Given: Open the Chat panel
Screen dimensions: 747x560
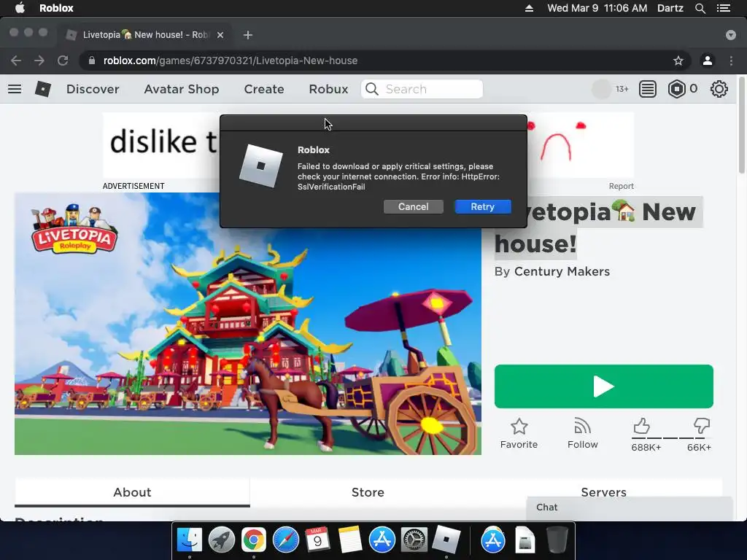Looking at the screenshot, I should pyautogui.click(x=630, y=507).
